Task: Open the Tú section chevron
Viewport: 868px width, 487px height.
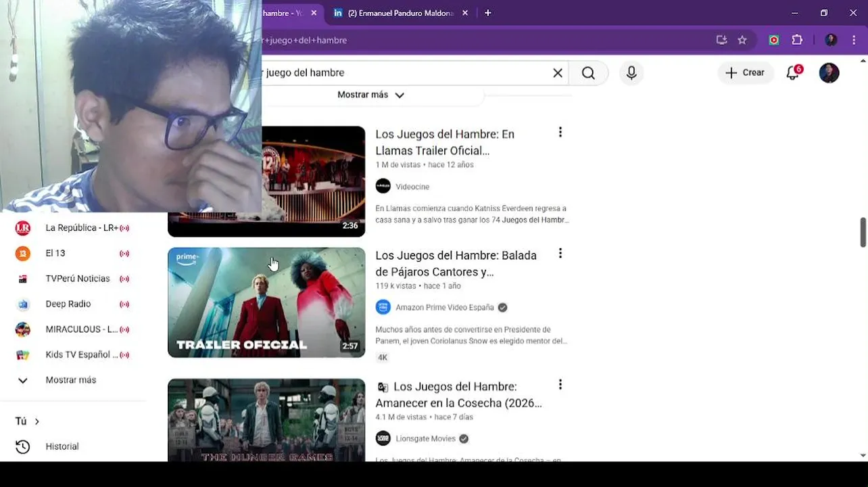Action: click(37, 421)
